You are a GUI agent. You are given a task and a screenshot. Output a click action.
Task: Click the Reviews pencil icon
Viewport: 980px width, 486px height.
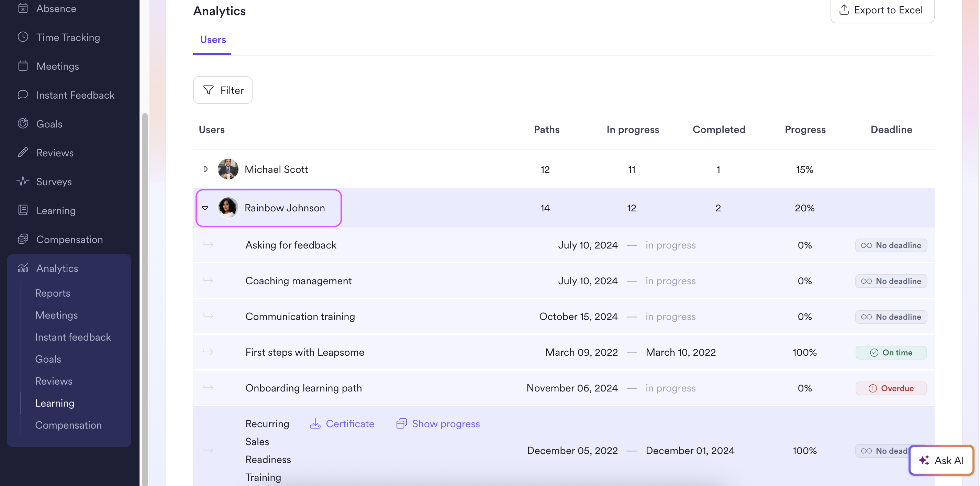(23, 152)
